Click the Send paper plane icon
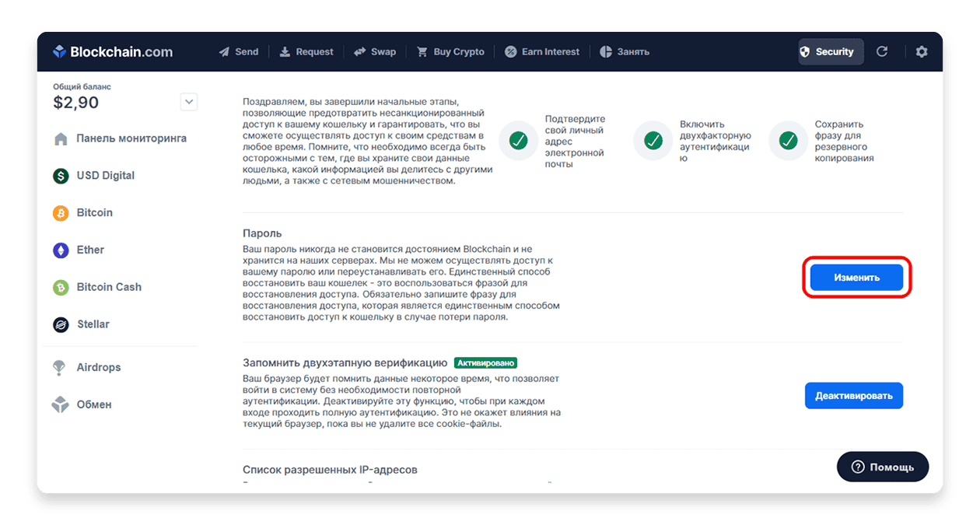This screenshot has height=525, width=980. [x=225, y=52]
